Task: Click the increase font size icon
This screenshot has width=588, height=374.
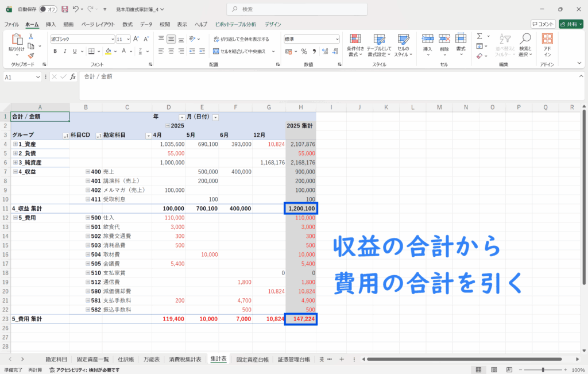Action: point(137,39)
